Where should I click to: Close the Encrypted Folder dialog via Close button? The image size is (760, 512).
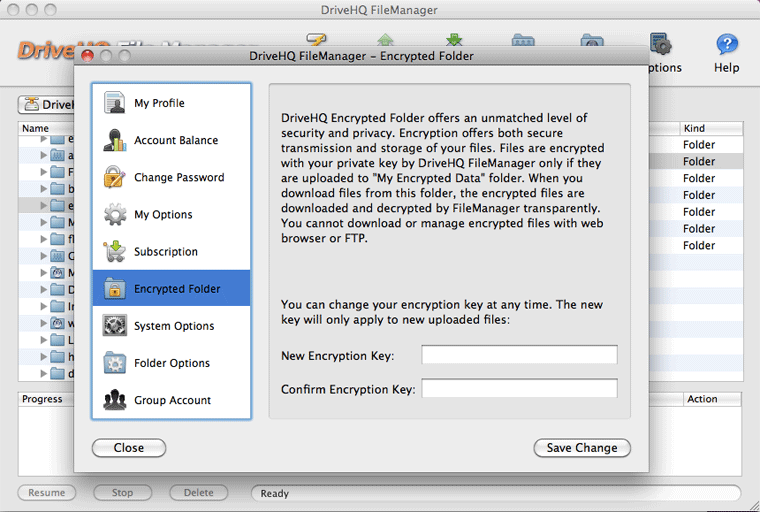[129, 448]
